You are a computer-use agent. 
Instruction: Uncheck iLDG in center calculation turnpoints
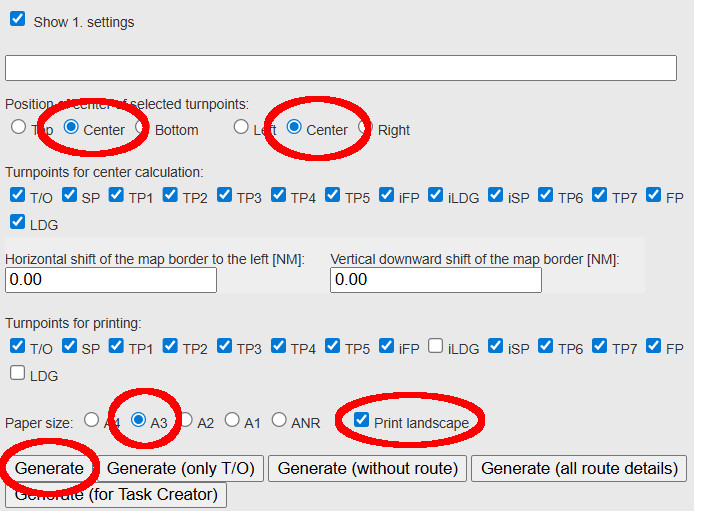pos(436,195)
